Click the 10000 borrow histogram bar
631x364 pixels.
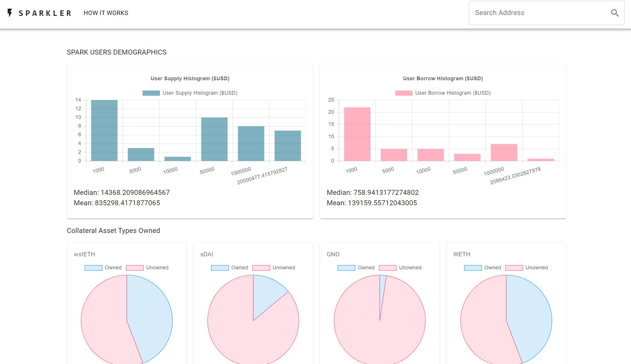(431, 155)
